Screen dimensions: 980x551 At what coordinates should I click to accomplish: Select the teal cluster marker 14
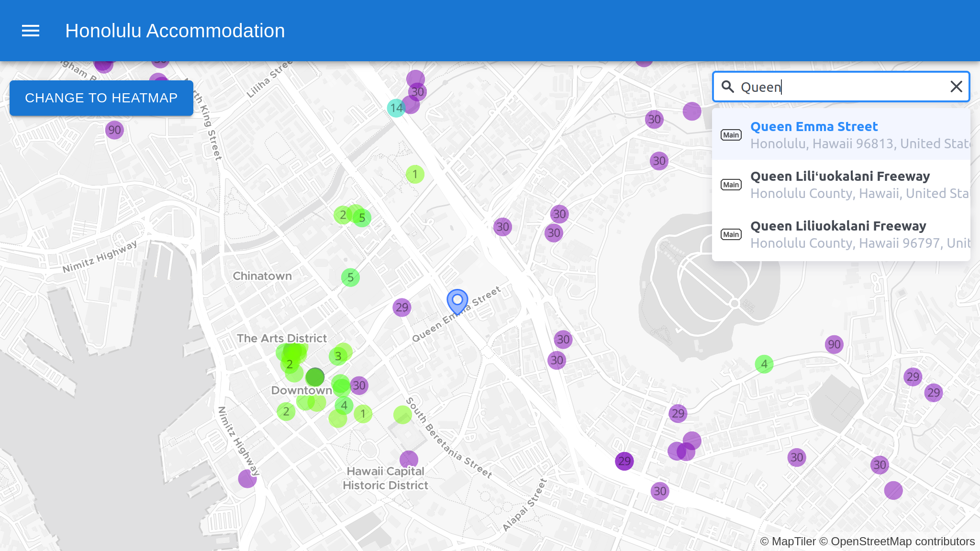pyautogui.click(x=396, y=108)
